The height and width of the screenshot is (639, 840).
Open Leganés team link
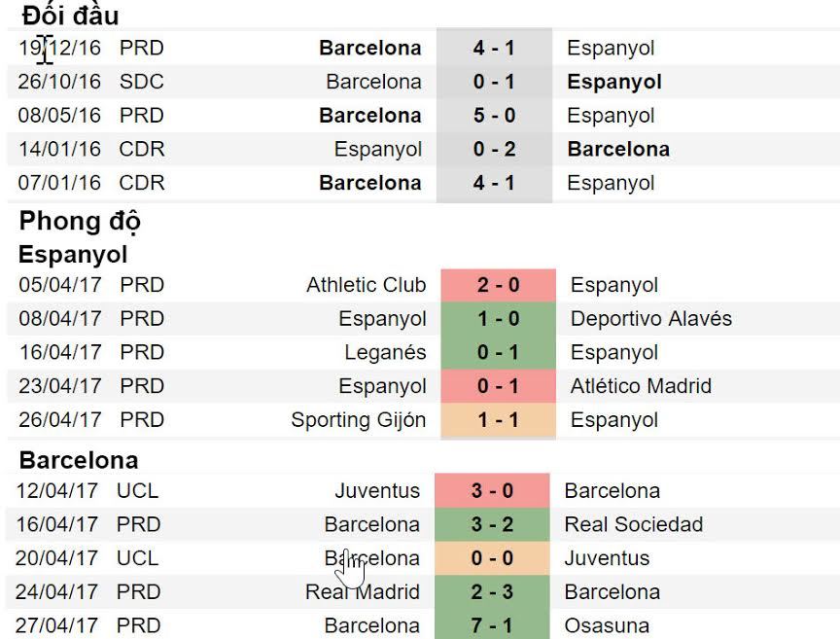[x=385, y=352]
